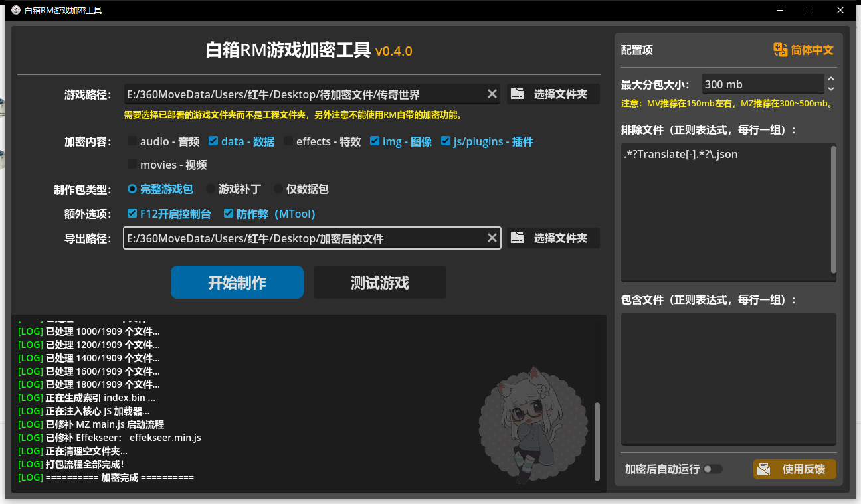Maximize the 白箱RM游戏加密工具 window
Image resolution: width=861 pixels, height=504 pixels.
(x=810, y=10)
